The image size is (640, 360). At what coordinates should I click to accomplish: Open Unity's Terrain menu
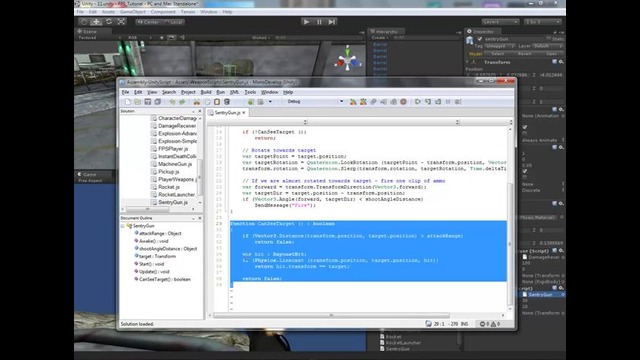188,12
